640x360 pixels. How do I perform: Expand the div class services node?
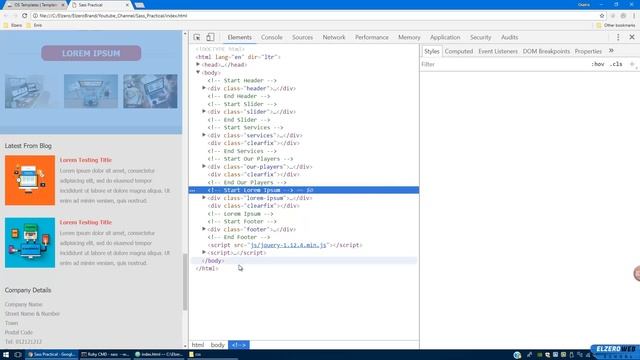click(204, 135)
